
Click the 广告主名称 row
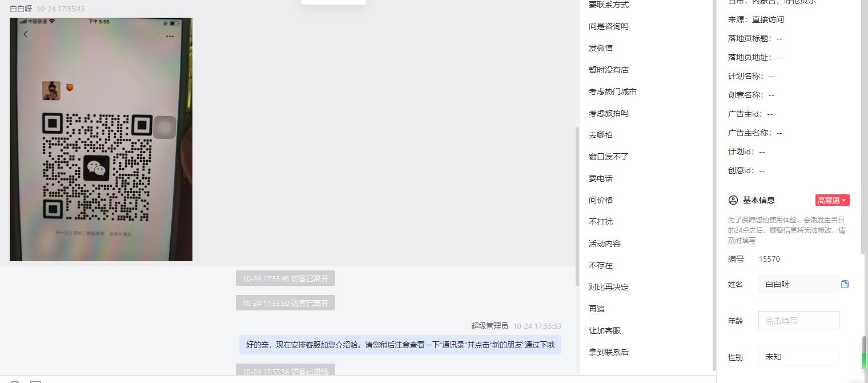tap(755, 133)
